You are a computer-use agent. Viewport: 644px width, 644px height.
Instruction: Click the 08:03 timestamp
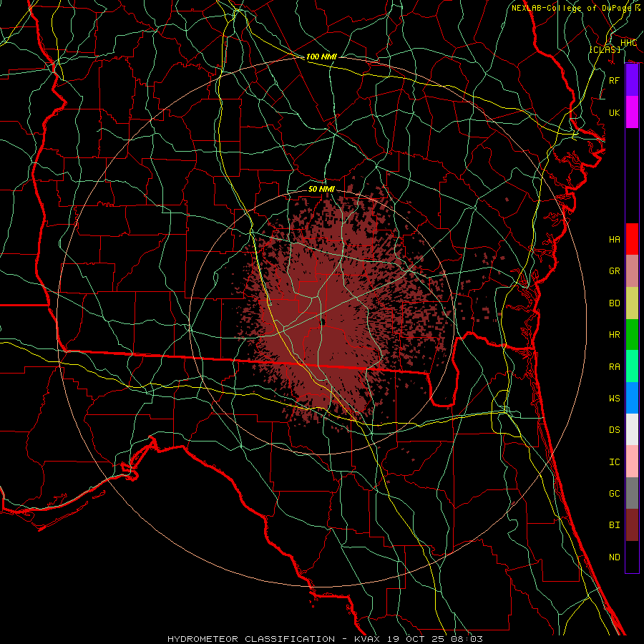467,639
